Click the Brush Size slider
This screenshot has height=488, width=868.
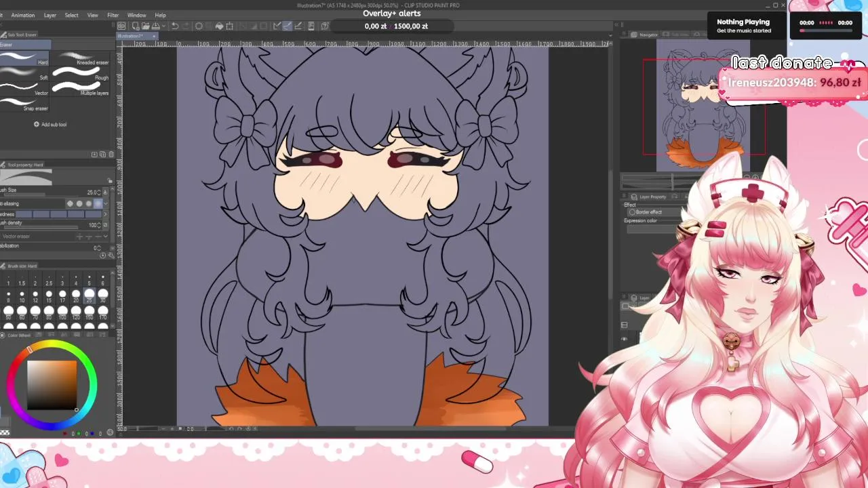coord(41,195)
